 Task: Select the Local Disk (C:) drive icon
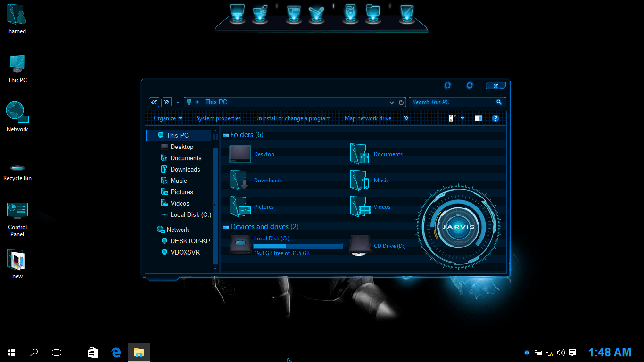click(240, 245)
